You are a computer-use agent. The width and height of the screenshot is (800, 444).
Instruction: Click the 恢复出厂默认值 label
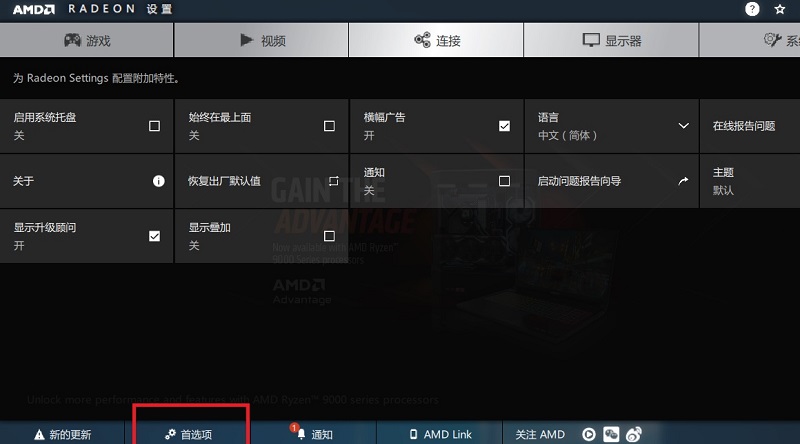(224, 181)
